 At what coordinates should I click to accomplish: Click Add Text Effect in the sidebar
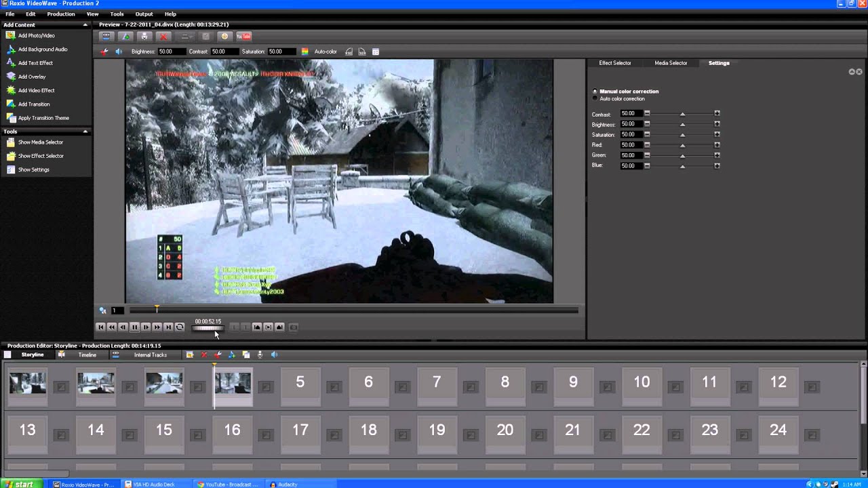click(35, 63)
